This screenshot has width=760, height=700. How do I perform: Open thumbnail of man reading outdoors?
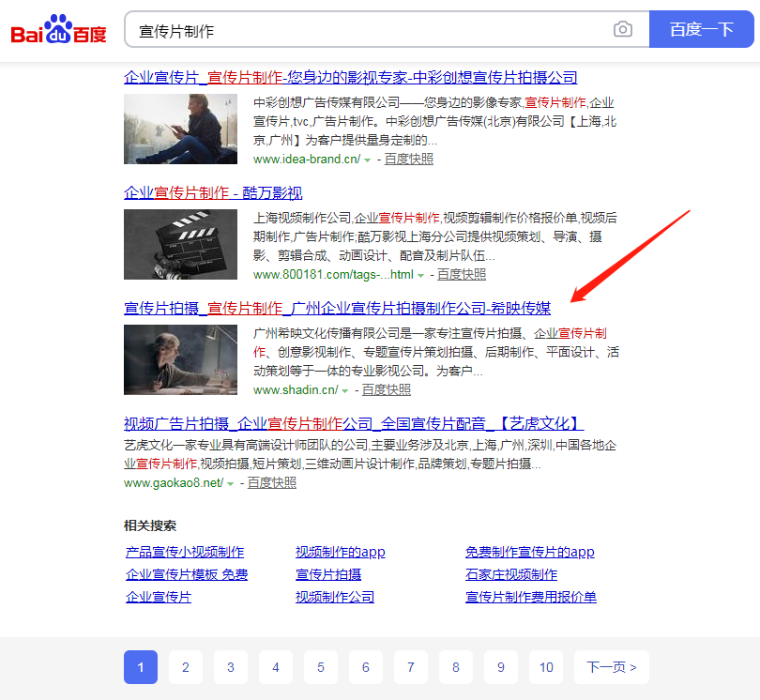pos(180,129)
